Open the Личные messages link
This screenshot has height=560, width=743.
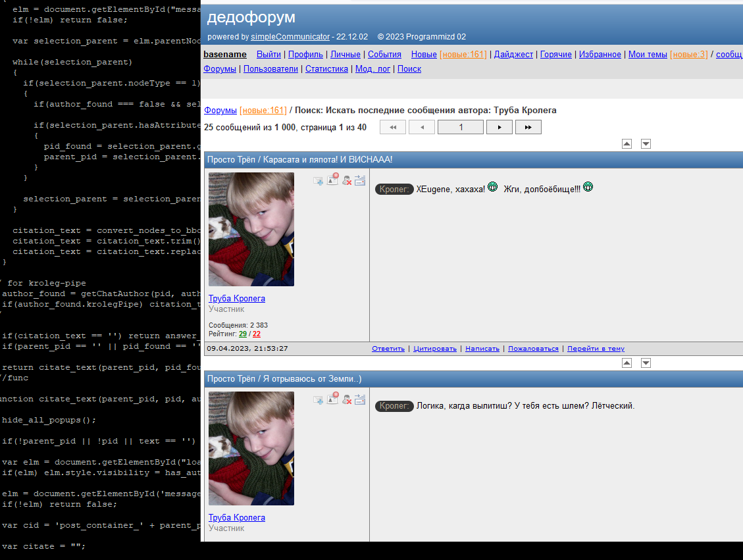346,55
